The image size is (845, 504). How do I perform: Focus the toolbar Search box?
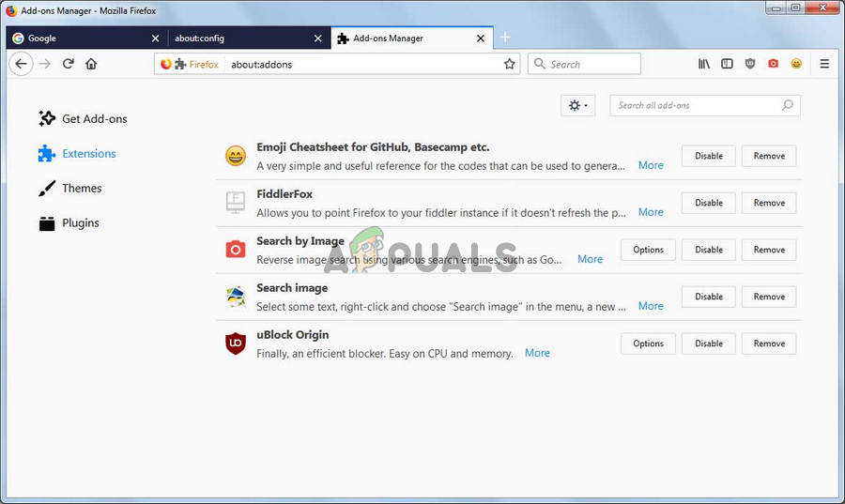coord(584,64)
